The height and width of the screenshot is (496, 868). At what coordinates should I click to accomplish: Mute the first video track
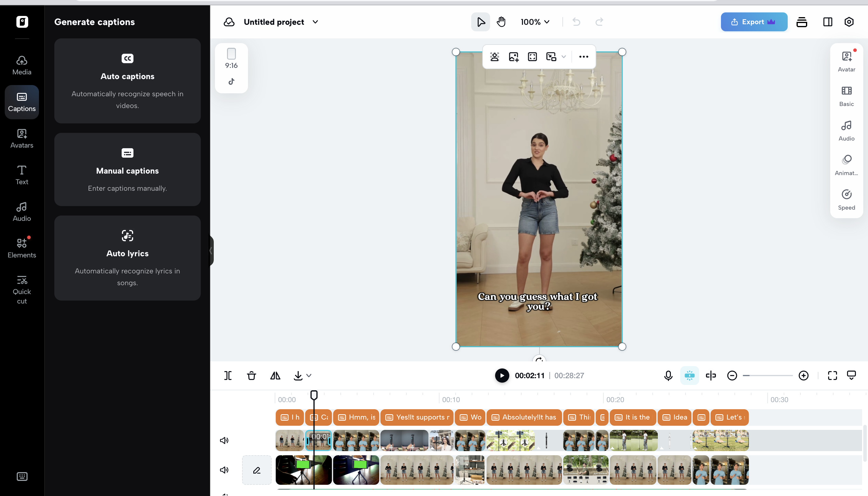tap(224, 440)
